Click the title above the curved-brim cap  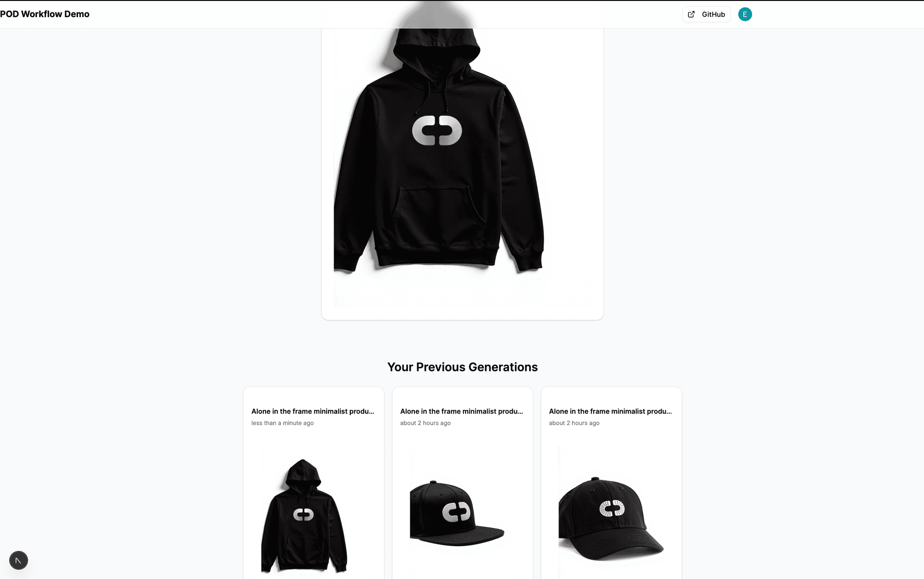[610, 411]
